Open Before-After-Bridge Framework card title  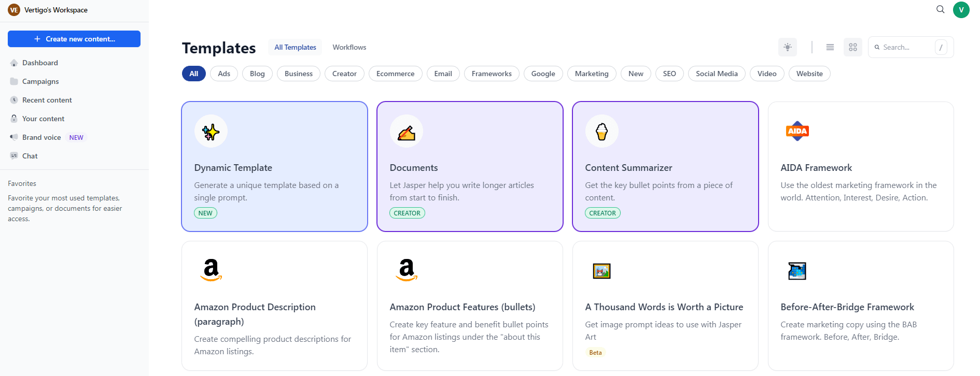tap(847, 307)
